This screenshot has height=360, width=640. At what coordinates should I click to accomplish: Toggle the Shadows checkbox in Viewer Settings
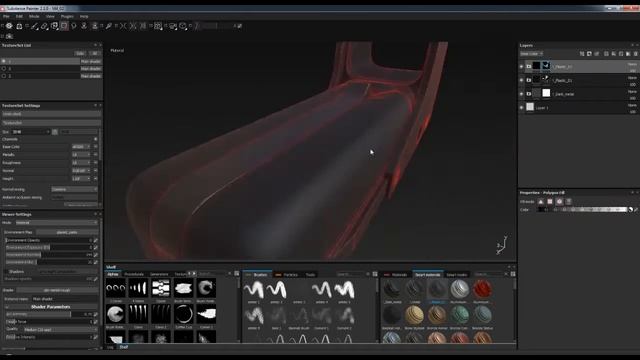(x=6, y=271)
